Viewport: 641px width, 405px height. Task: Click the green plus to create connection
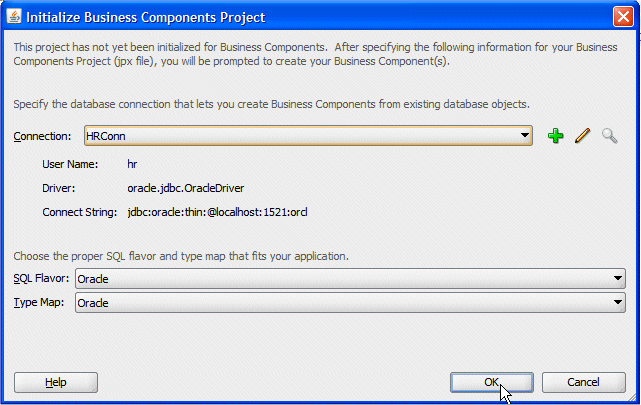coord(556,136)
